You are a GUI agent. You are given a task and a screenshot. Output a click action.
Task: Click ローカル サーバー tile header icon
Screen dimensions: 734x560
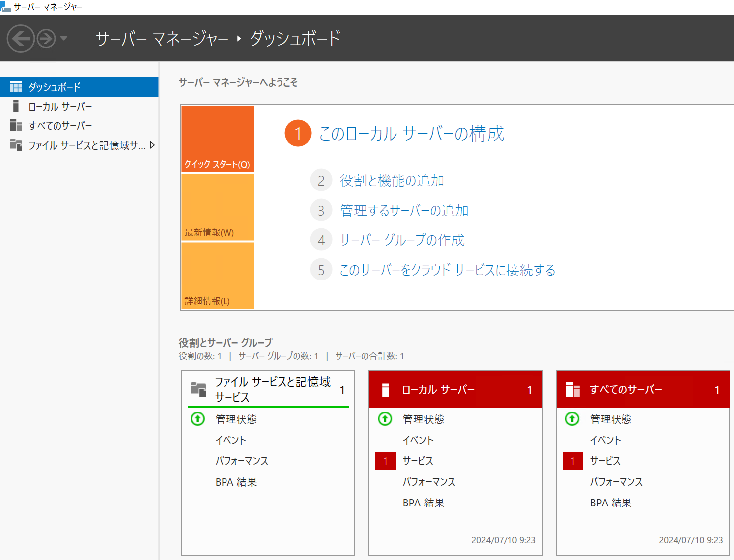click(385, 390)
